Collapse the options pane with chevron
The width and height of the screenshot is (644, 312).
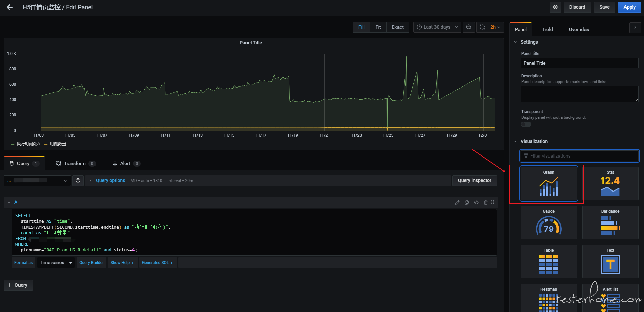pyautogui.click(x=635, y=28)
